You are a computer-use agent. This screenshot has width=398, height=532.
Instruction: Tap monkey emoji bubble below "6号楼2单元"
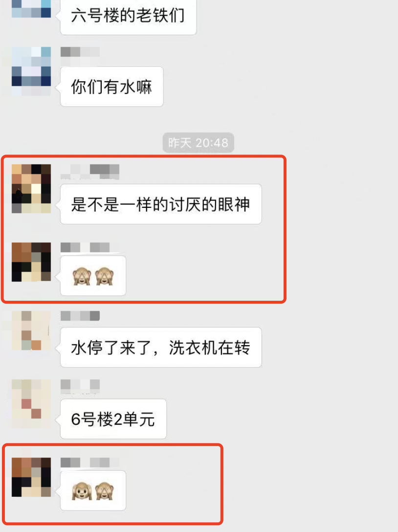pos(93,490)
